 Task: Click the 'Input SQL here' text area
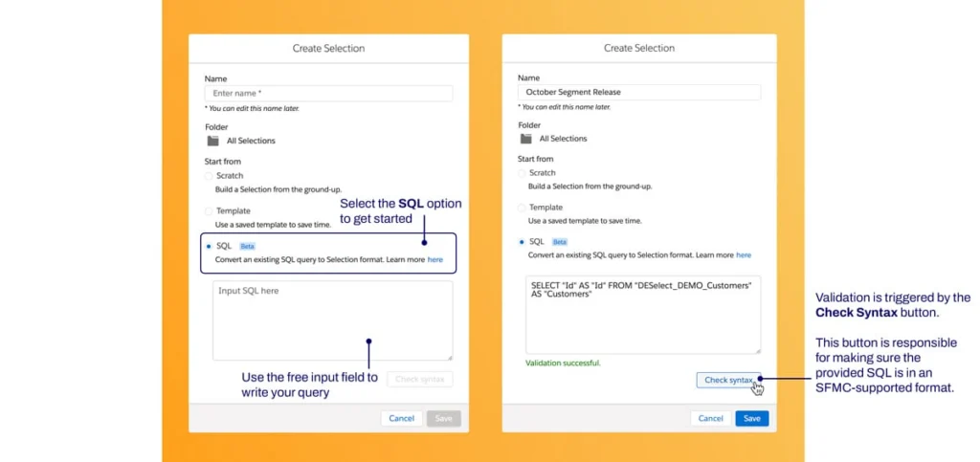pyautogui.click(x=332, y=320)
